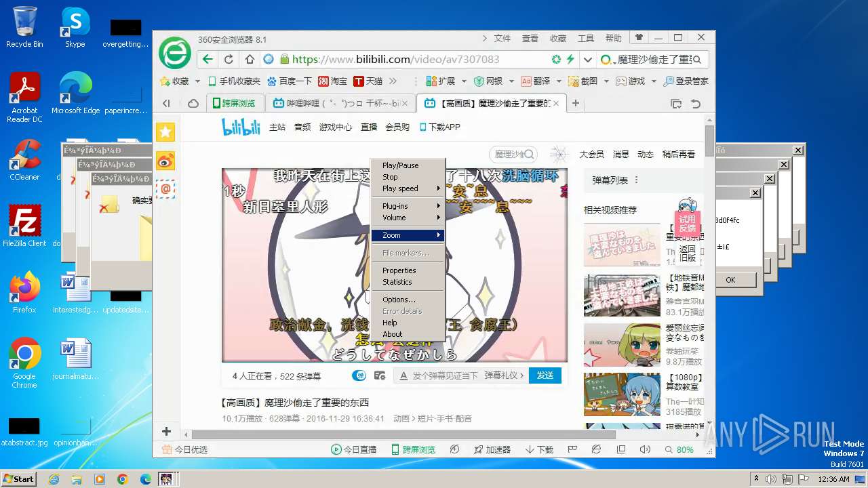Image resolution: width=868 pixels, height=488 pixels.
Task: Switch to the 哔哩哔哩 干杯 tab
Action: [341, 104]
